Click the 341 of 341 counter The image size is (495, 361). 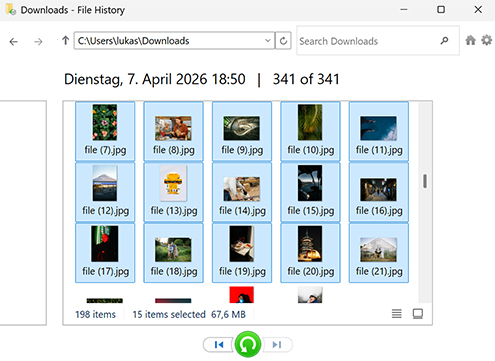point(306,79)
